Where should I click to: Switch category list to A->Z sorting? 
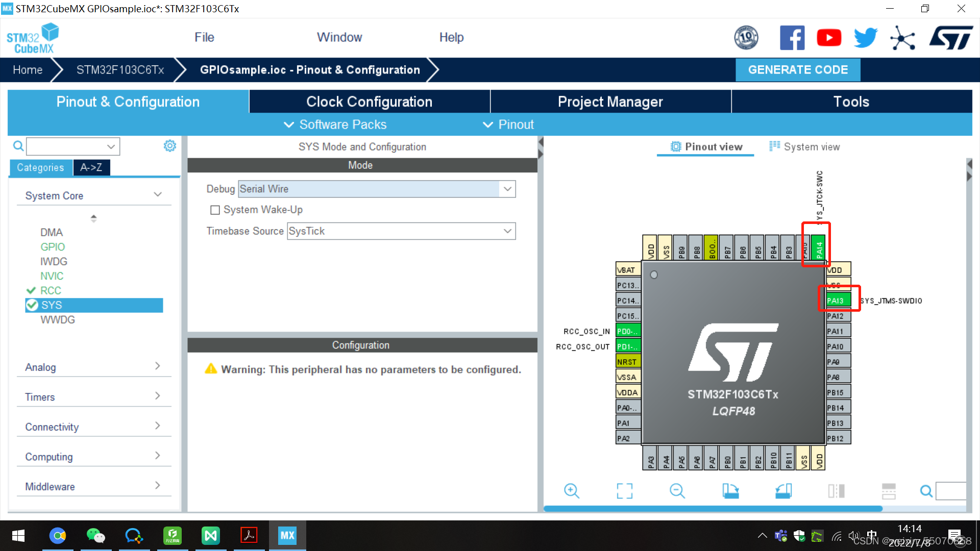point(91,167)
